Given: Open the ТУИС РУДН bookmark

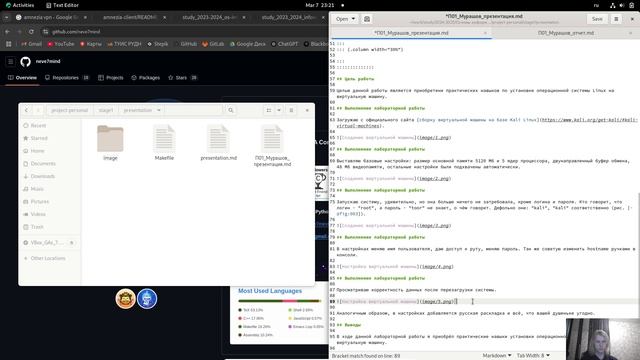Looking at the screenshot, I should [x=124, y=44].
